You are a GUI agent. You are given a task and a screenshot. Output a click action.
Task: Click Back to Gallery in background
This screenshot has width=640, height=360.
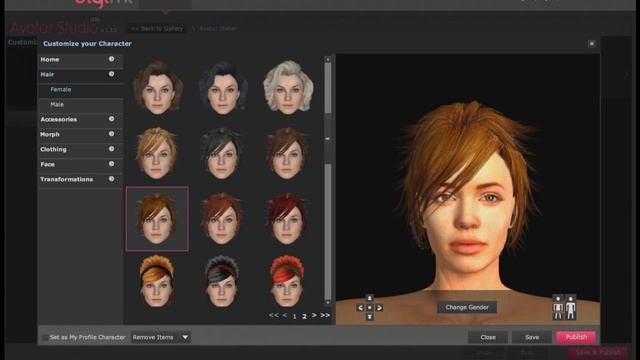click(157, 29)
